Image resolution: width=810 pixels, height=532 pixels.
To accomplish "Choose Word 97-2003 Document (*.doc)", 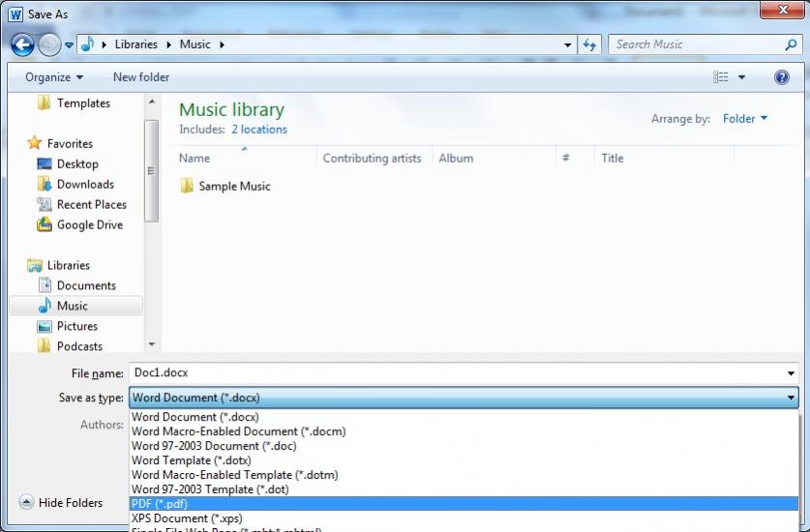I will click(464, 446).
